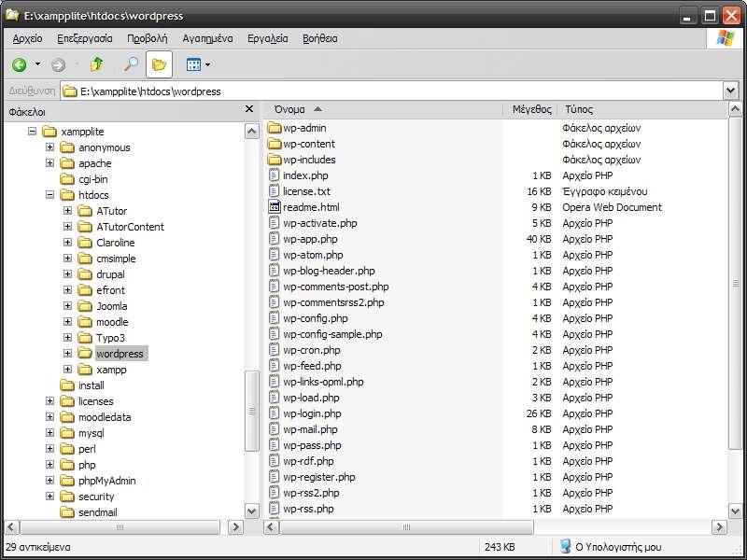Image resolution: width=747 pixels, height=560 pixels.
Task: Select file wp-links-opml.php
Action: coord(323,382)
